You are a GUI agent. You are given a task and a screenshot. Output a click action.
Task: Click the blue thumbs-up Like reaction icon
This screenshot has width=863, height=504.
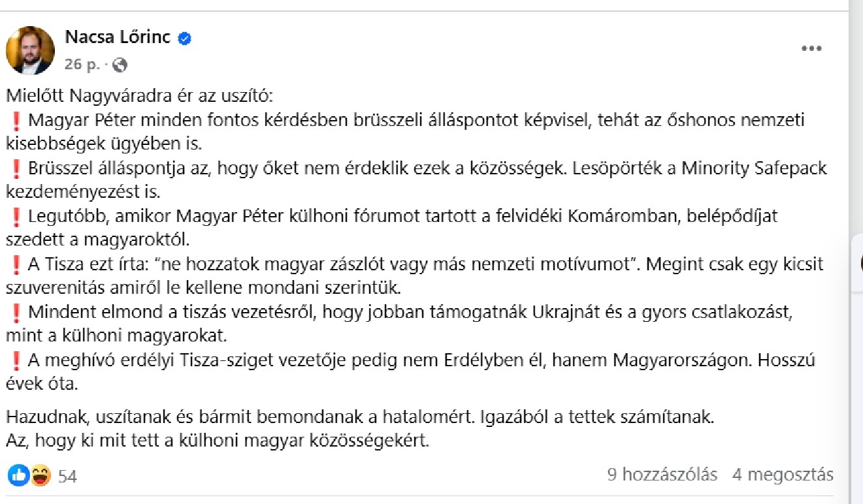tap(18, 475)
